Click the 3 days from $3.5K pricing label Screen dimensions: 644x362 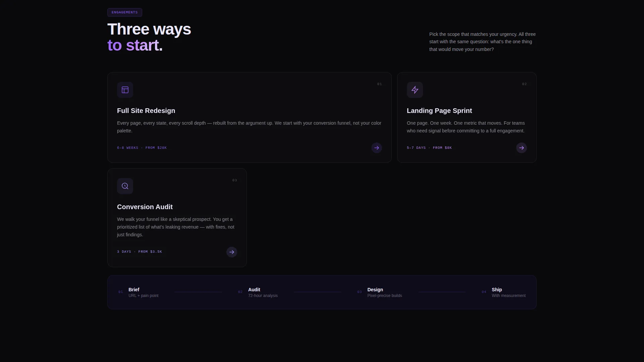[140, 252]
